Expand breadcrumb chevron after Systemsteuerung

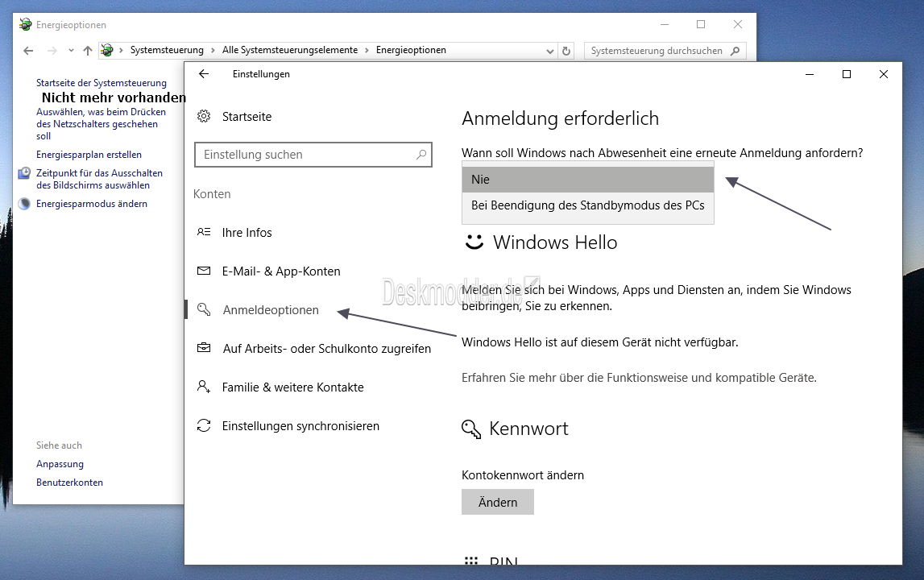[213, 50]
